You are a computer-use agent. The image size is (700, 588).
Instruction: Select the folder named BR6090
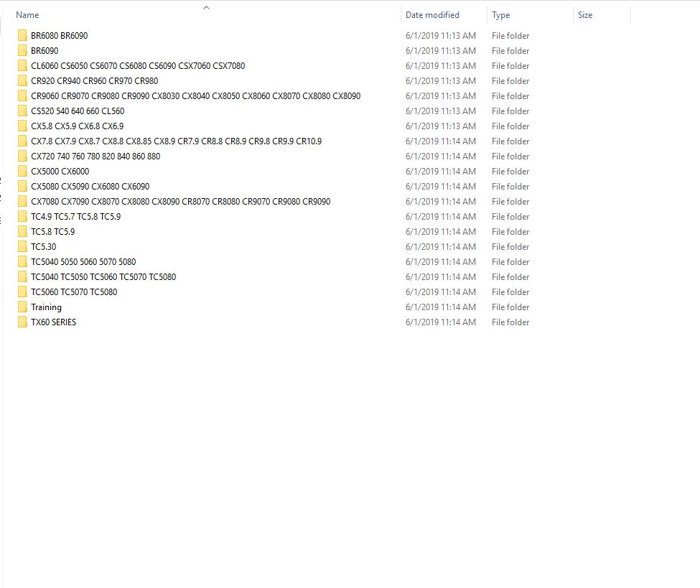coord(45,51)
